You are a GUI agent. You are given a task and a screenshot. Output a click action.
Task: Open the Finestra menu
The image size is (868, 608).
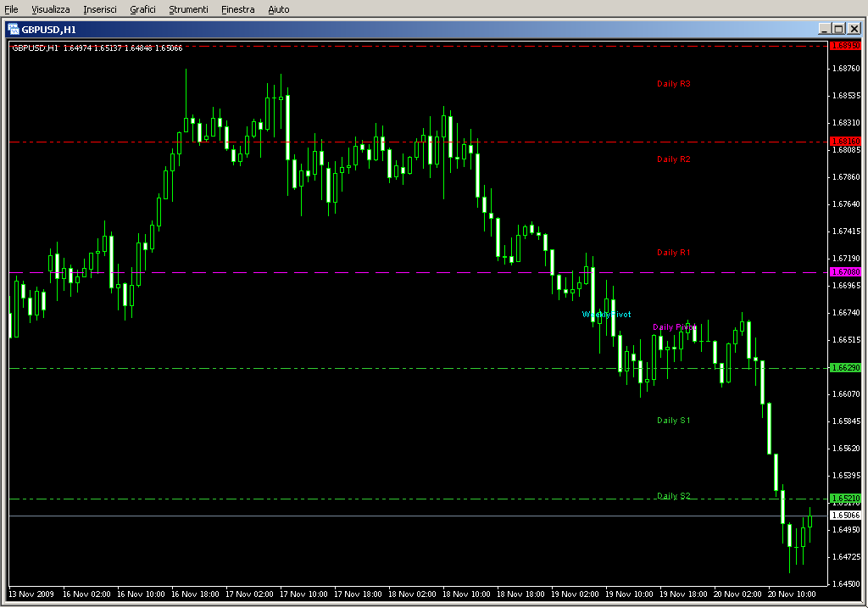point(237,9)
